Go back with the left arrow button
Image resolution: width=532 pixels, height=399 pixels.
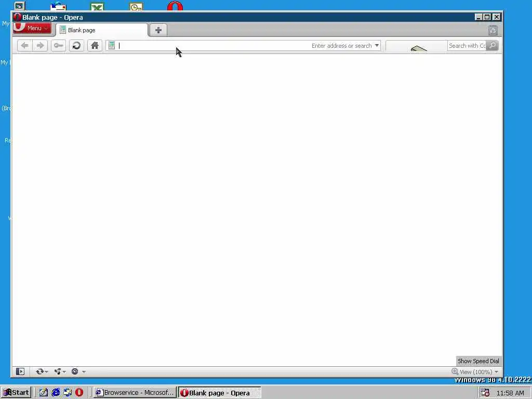click(25, 46)
